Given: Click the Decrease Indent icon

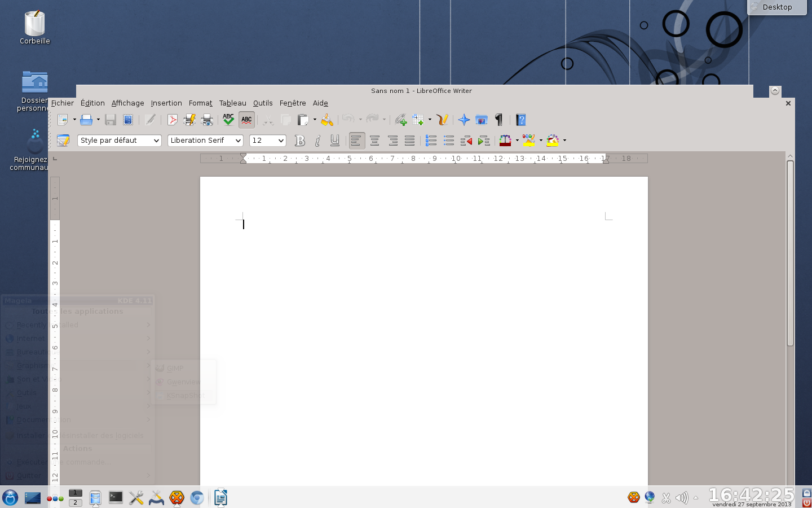Looking at the screenshot, I should click(x=466, y=141).
